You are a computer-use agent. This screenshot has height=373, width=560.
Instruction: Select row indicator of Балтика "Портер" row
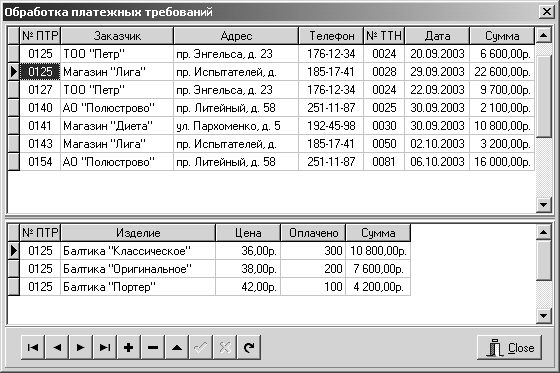pyautogui.click(x=14, y=287)
